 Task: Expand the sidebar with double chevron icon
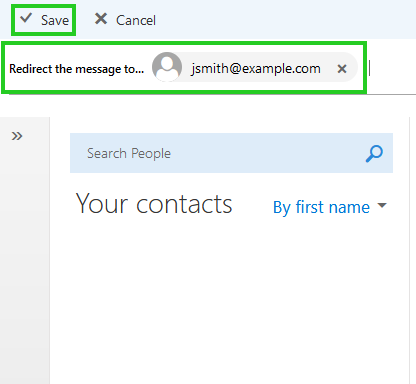tap(17, 136)
